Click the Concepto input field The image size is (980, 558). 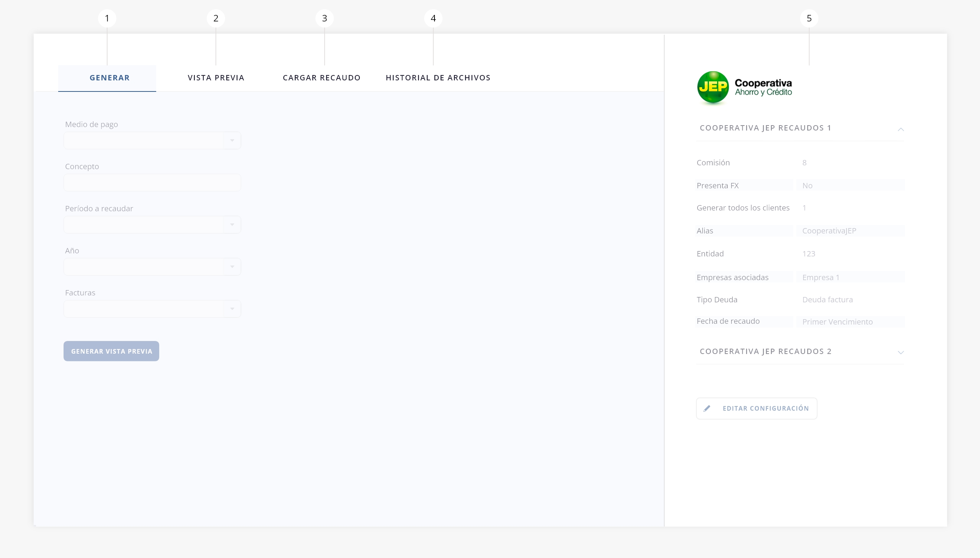click(152, 183)
